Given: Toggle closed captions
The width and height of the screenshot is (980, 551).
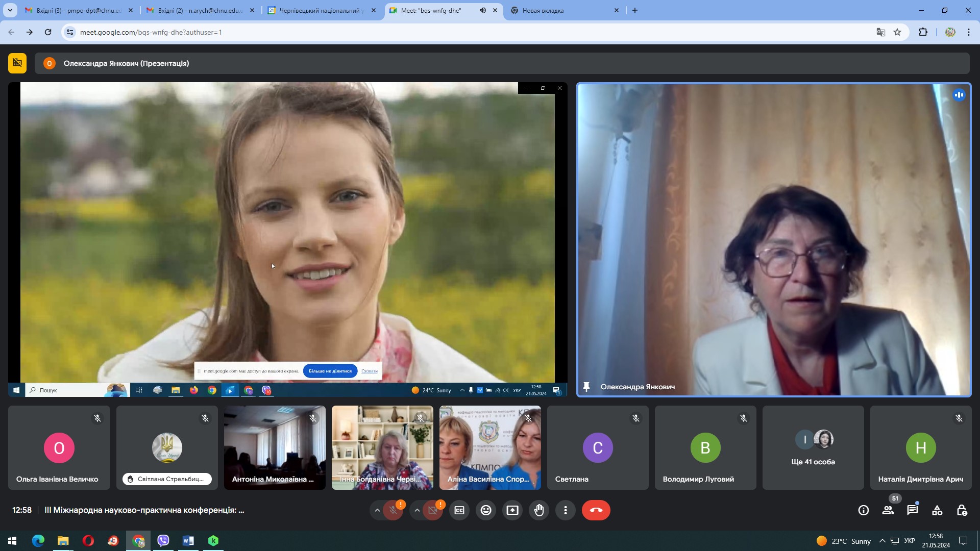Looking at the screenshot, I should point(459,510).
